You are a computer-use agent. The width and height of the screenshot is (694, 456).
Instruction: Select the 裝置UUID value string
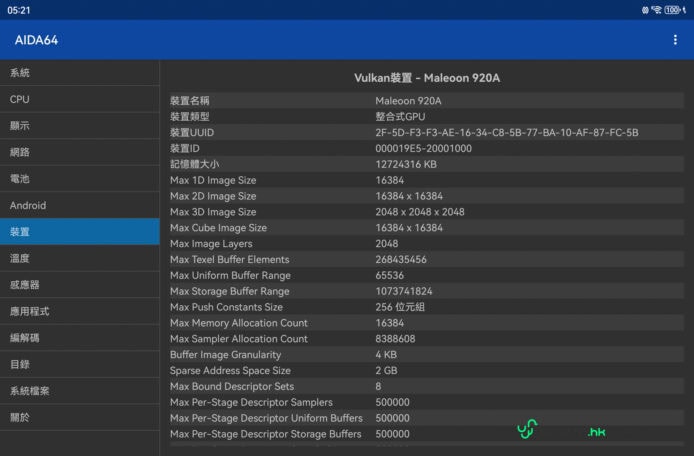507,132
